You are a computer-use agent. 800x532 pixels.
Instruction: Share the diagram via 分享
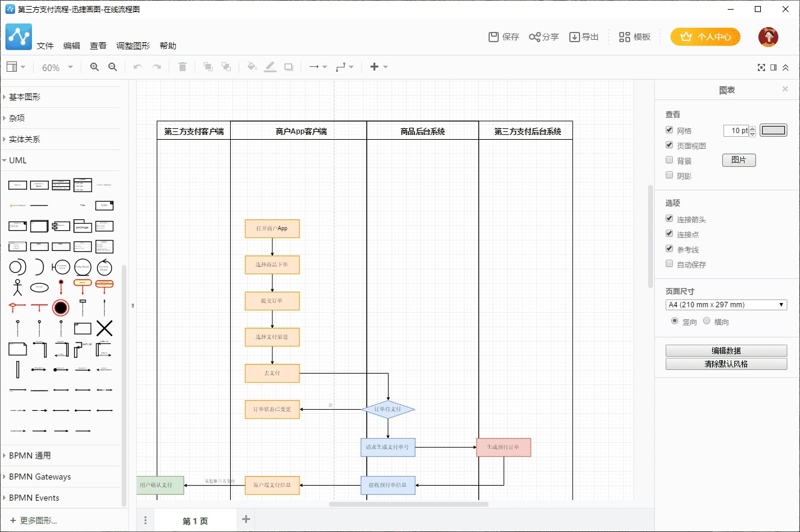click(x=544, y=37)
